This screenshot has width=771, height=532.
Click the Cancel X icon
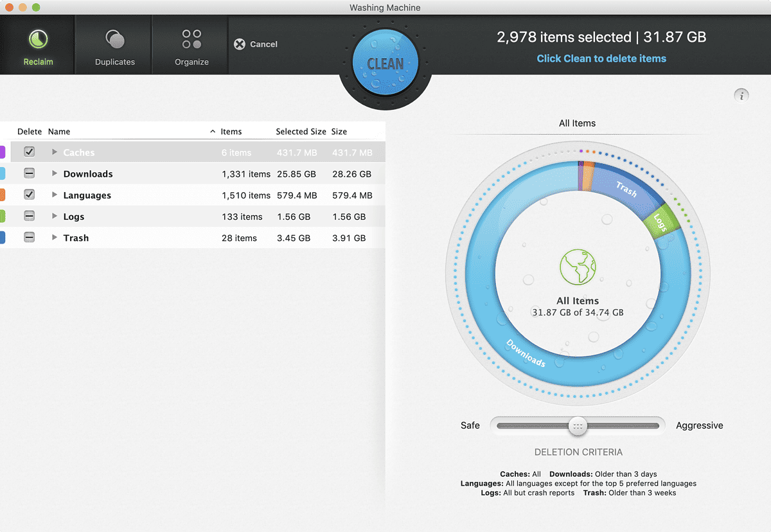pos(240,44)
